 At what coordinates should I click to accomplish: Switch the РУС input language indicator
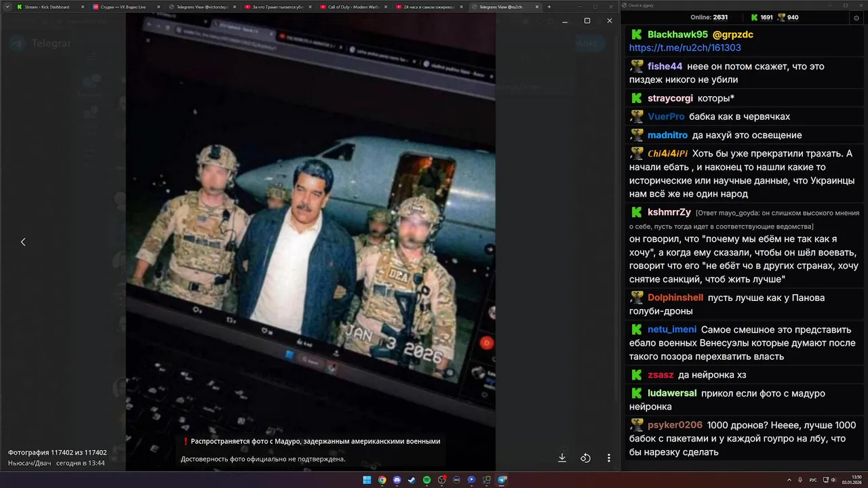[x=813, y=480]
